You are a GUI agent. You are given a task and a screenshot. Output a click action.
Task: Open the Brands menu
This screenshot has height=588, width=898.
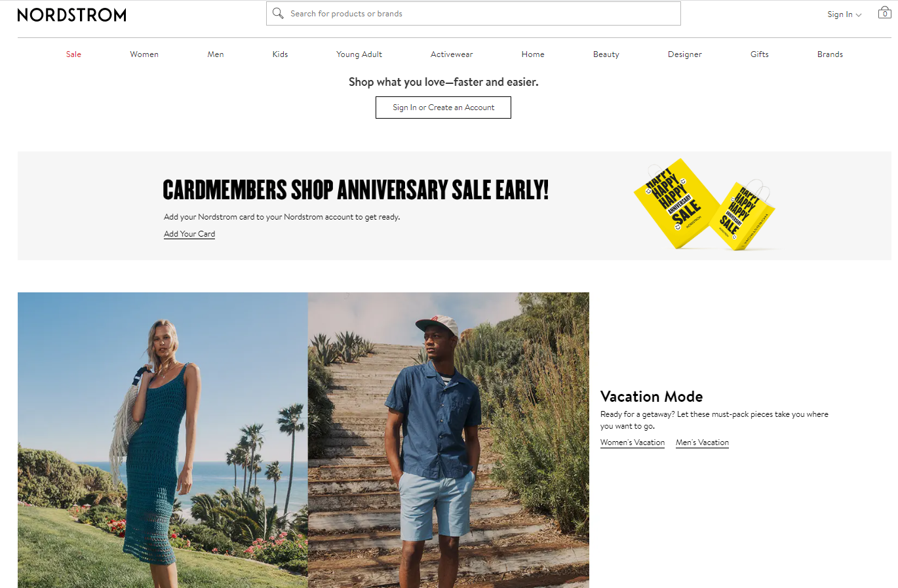click(830, 54)
